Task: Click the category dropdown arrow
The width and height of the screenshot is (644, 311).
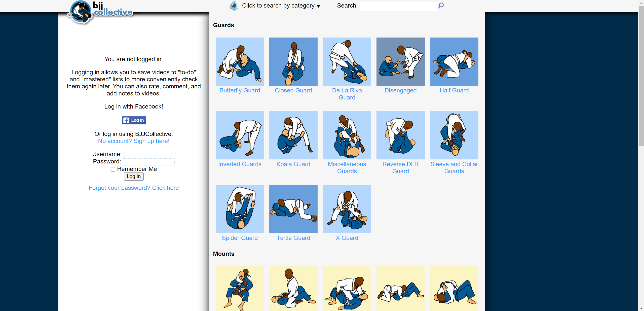Action: coord(318,6)
